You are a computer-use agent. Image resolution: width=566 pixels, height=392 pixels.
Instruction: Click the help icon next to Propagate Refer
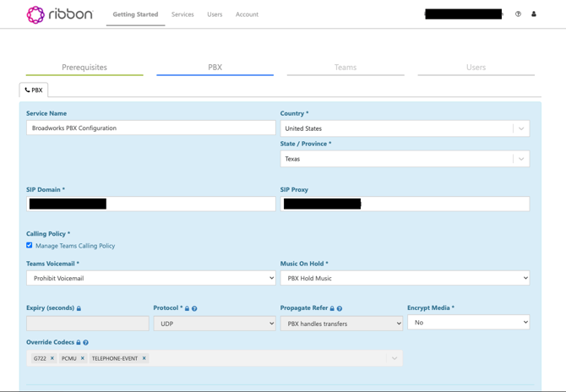pos(340,308)
